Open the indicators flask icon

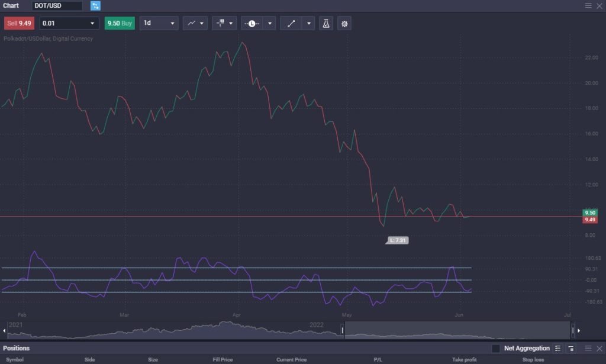pyautogui.click(x=325, y=24)
